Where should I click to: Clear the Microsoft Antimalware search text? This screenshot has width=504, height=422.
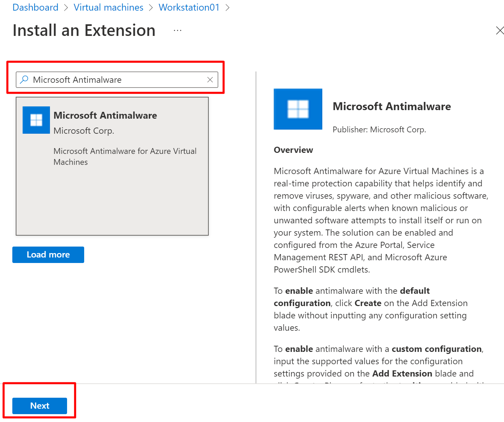pyautogui.click(x=210, y=80)
